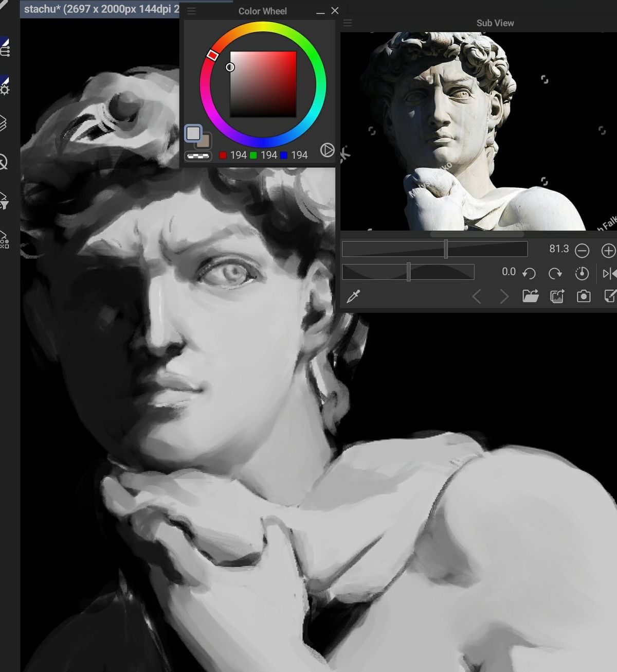This screenshot has height=672, width=617.
Task: Open the Layers palette icon
Action: [x=3, y=123]
